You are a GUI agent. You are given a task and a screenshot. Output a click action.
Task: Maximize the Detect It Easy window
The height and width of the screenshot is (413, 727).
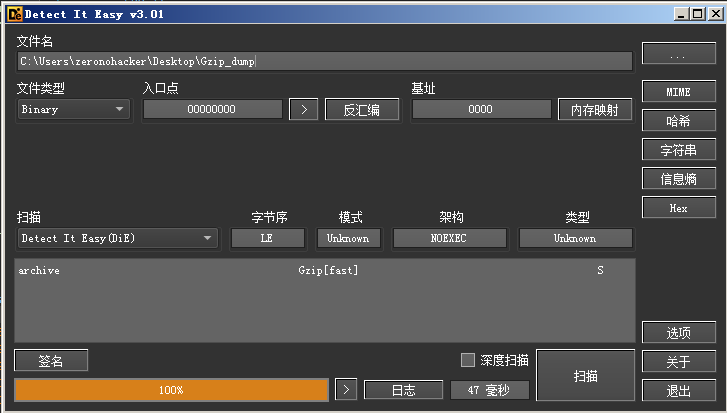coord(697,14)
